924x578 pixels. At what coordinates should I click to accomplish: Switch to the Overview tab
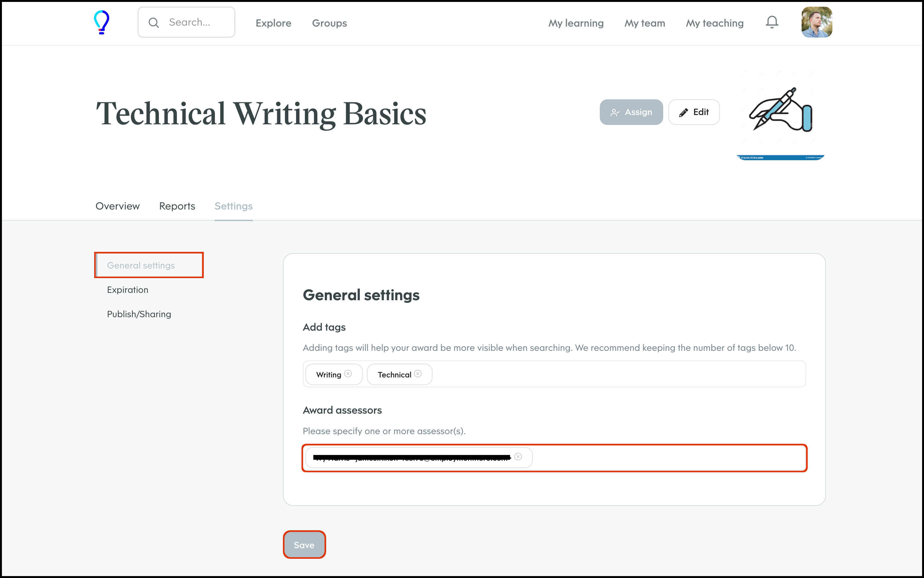pos(117,206)
